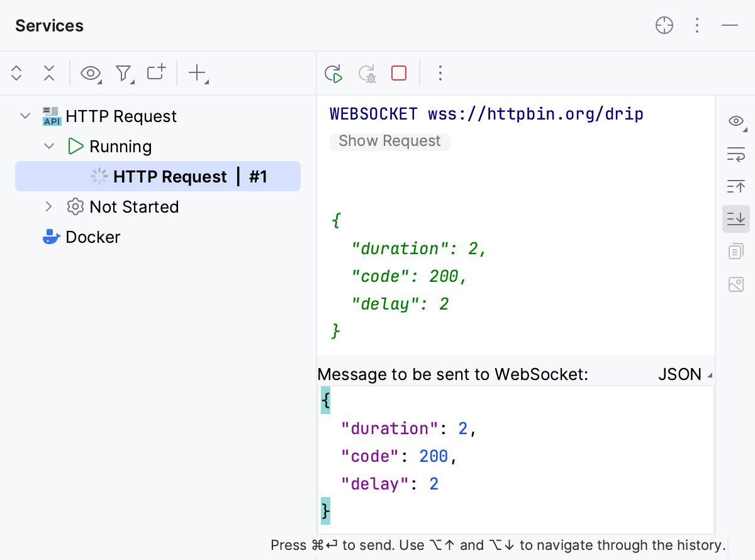Expand all nodes in the services tree
The width and height of the screenshot is (755, 560).
pos(16,73)
